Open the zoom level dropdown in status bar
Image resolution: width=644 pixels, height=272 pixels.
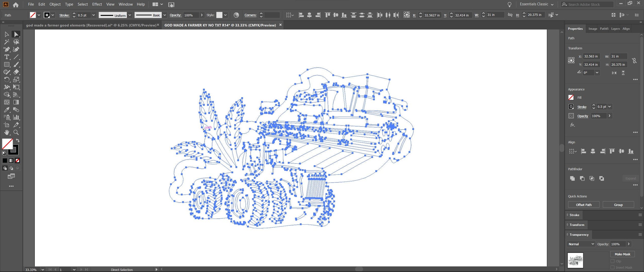pyautogui.click(x=43, y=269)
